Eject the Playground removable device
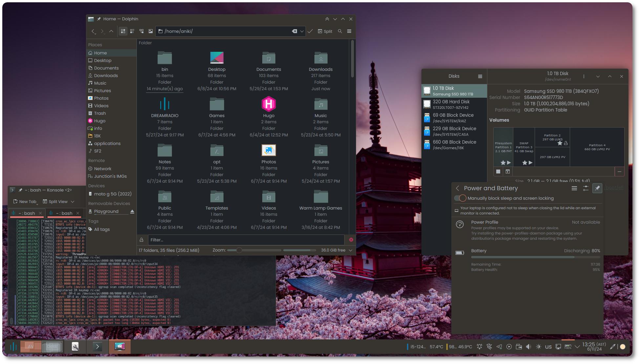640x364 pixels. point(132,212)
